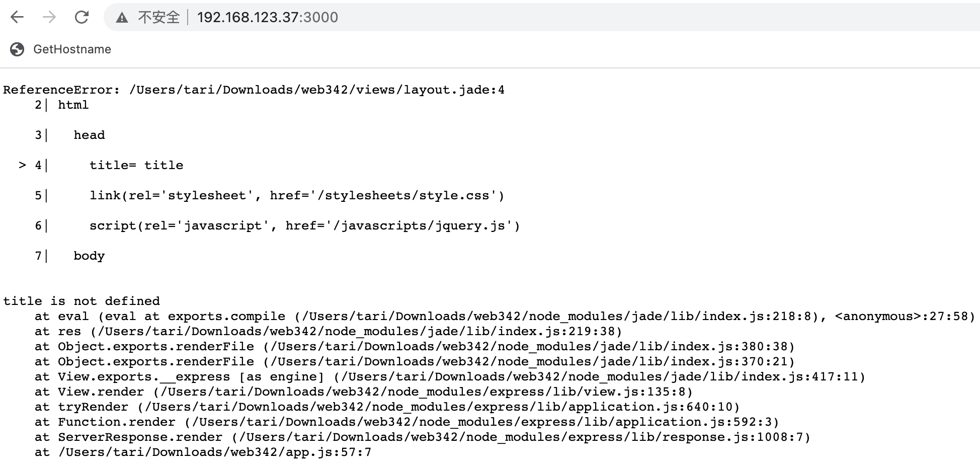Open the GetHostname bookmark
This screenshot has height=468, width=980.
coord(72,49)
